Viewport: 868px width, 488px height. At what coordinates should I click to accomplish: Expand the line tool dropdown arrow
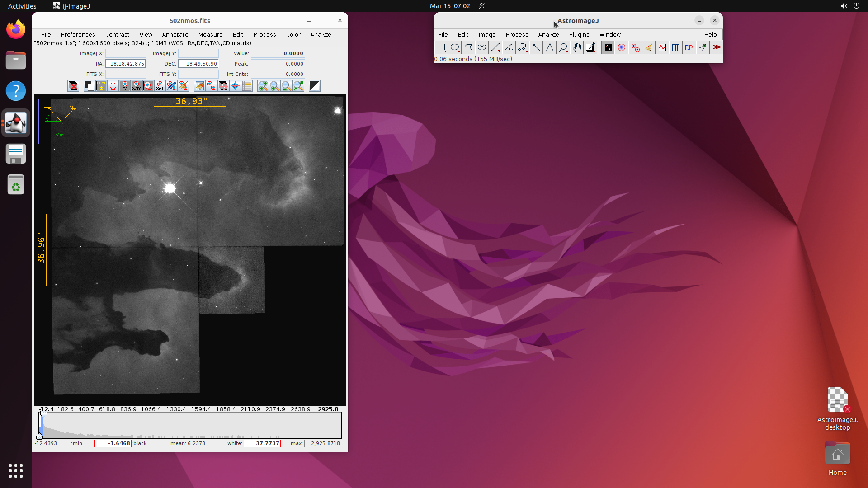pyautogui.click(x=500, y=51)
